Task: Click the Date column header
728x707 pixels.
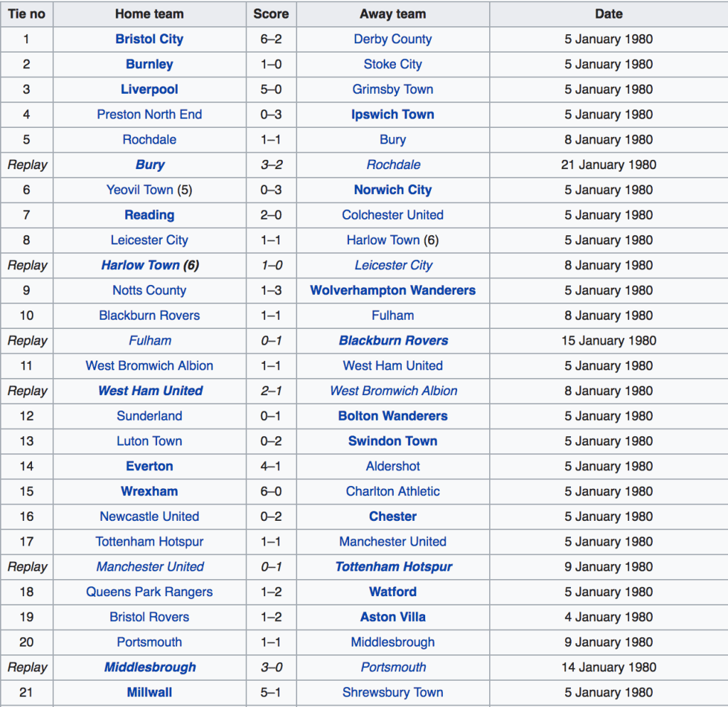Action: coord(609,14)
